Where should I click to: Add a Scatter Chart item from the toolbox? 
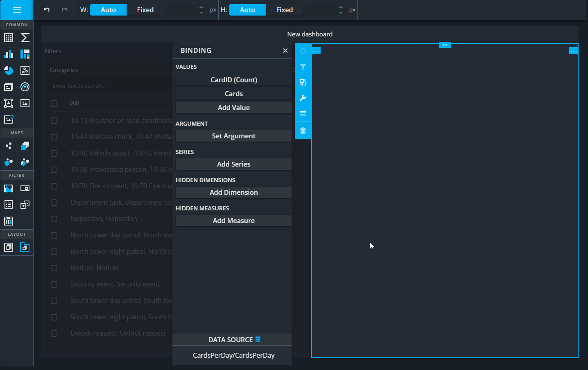[25, 70]
